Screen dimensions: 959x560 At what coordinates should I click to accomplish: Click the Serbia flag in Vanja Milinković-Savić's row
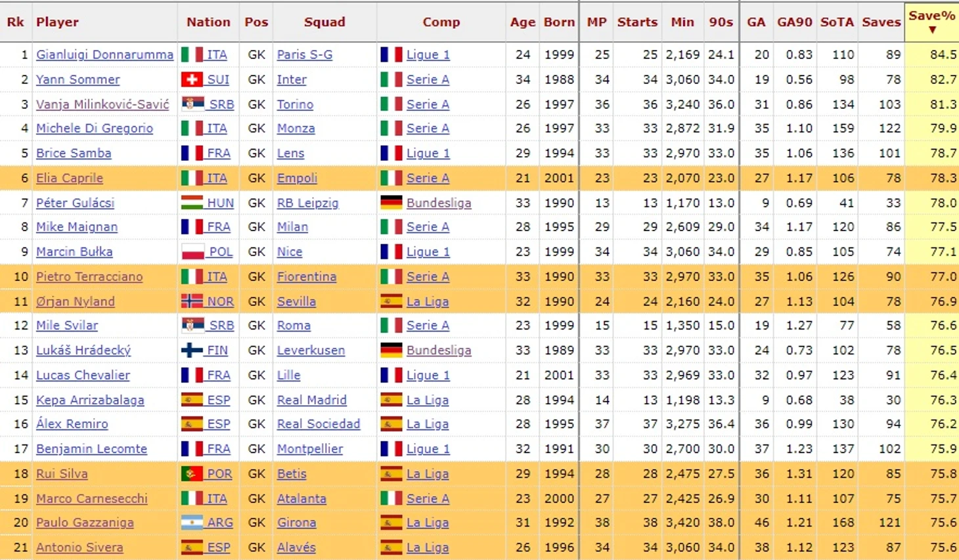coord(192,104)
